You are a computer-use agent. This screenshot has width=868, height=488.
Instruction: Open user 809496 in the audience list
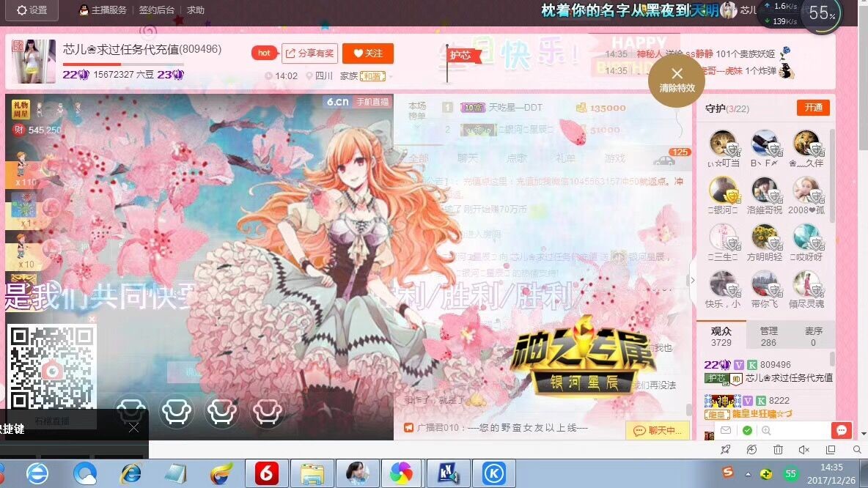click(x=768, y=371)
